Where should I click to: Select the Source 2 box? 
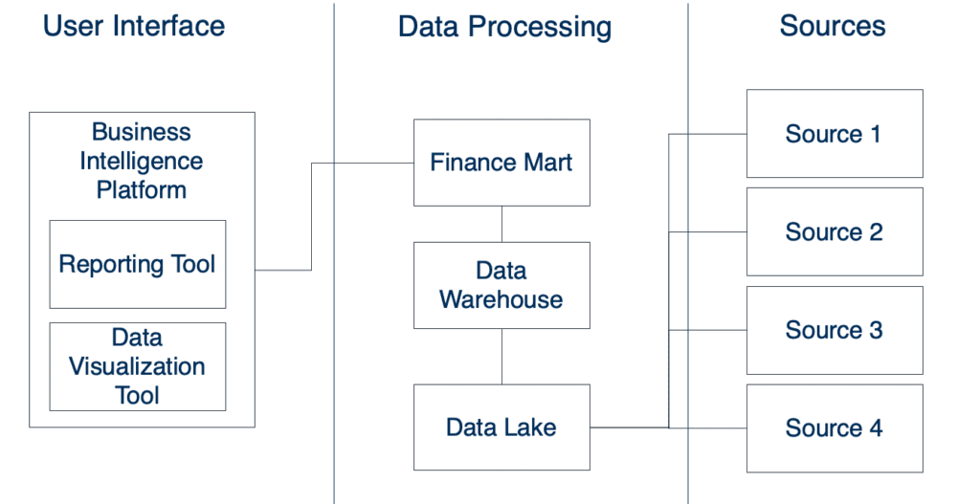pyautogui.click(x=835, y=231)
